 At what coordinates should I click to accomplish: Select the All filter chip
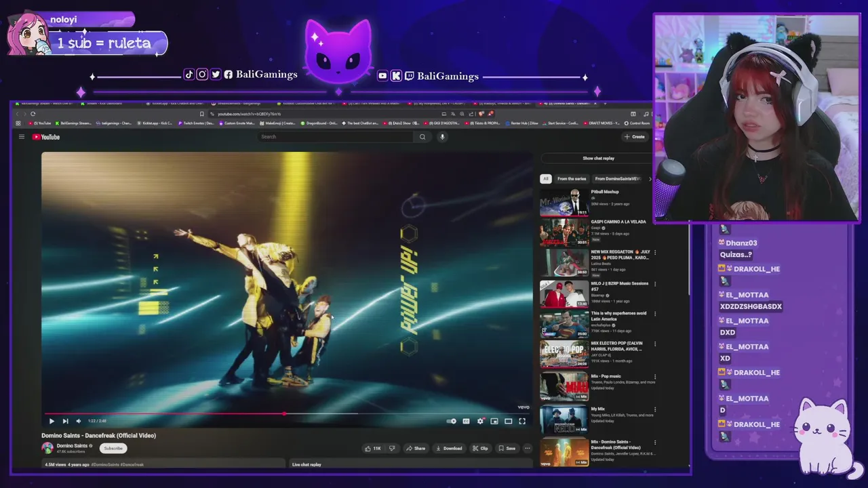pos(545,179)
